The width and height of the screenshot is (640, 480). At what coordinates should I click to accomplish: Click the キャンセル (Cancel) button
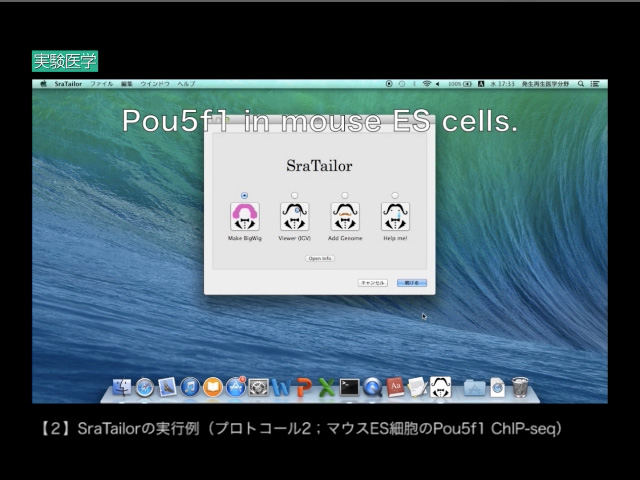coord(373,283)
